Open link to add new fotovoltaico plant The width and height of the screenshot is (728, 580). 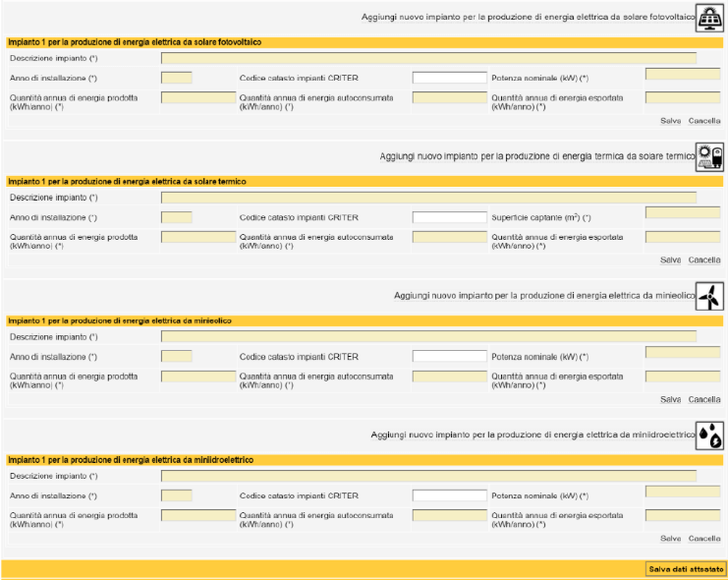528,17
